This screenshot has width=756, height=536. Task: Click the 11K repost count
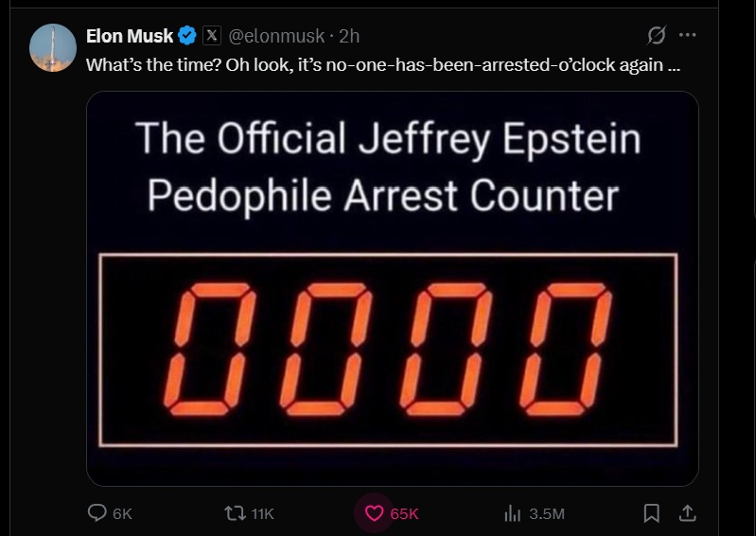(x=262, y=513)
